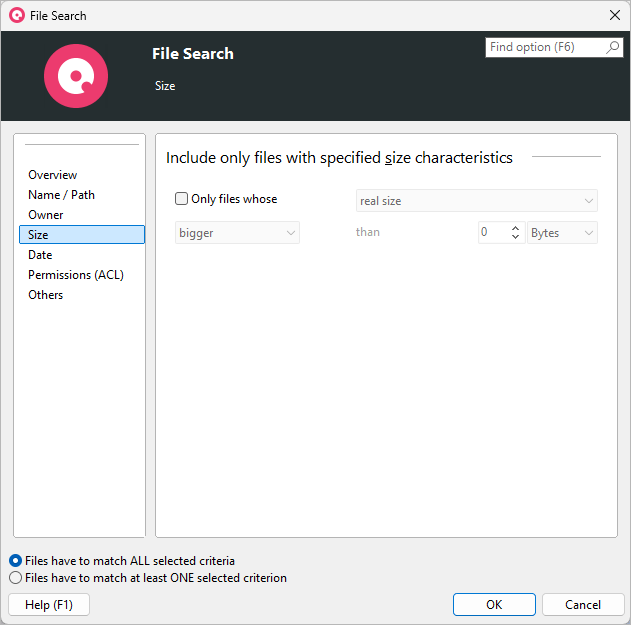This screenshot has width=631, height=625.
Task: Open the Name / Path section
Action: (x=61, y=195)
